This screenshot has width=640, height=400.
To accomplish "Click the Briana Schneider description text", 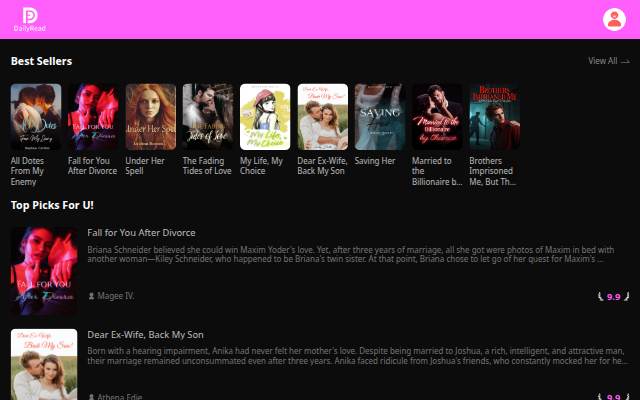I will coord(351,254).
